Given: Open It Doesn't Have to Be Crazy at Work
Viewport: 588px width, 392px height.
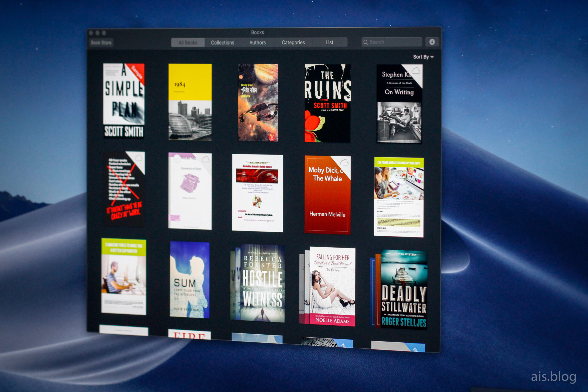Looking at the screenshot, I should pos(124,189).
